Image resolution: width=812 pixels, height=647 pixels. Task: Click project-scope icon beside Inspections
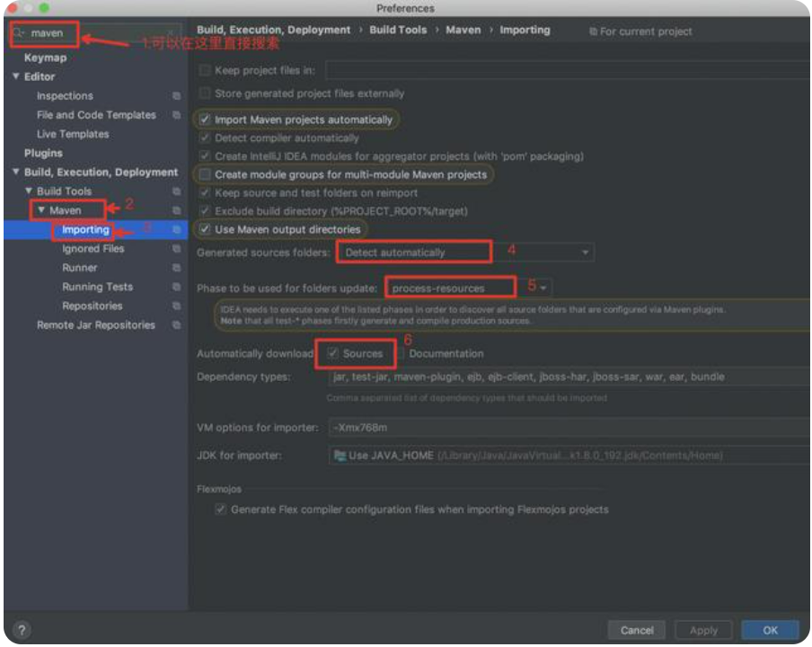click(177, 96)
